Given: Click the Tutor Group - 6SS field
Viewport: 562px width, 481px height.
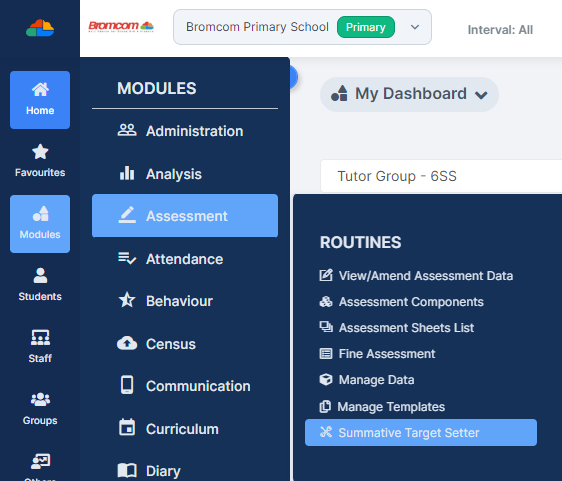Looking at the screenshot, I should 441,176.
